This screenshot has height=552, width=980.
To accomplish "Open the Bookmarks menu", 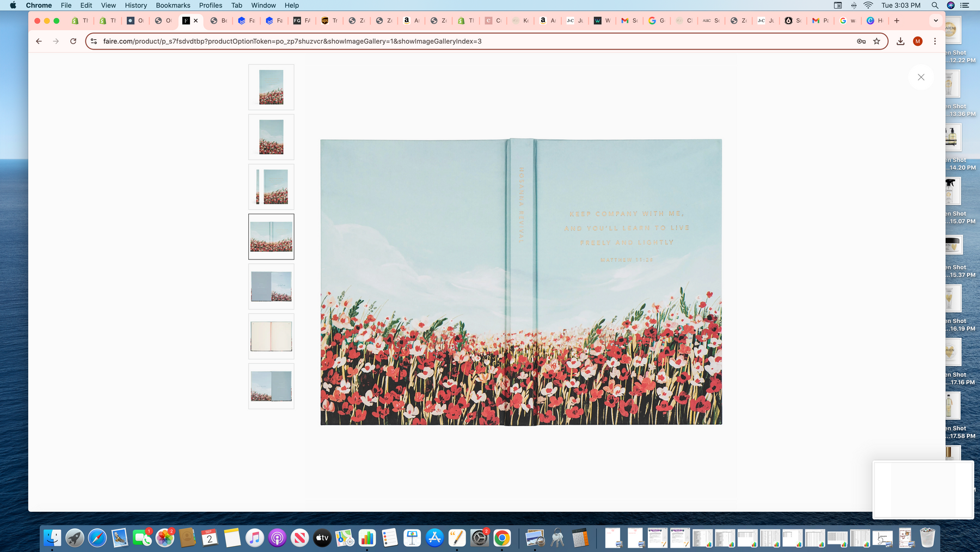I will [173, 5].
